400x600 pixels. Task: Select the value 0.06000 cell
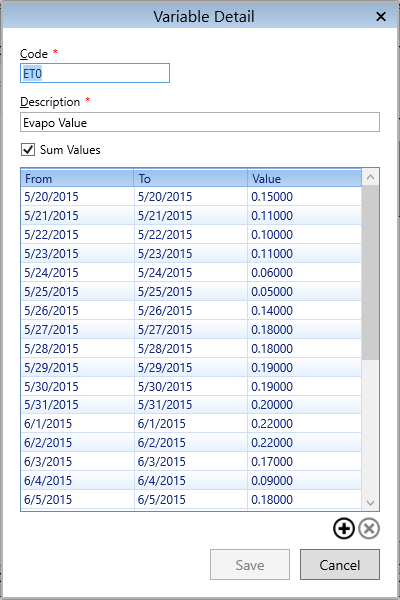pos(304,272)
